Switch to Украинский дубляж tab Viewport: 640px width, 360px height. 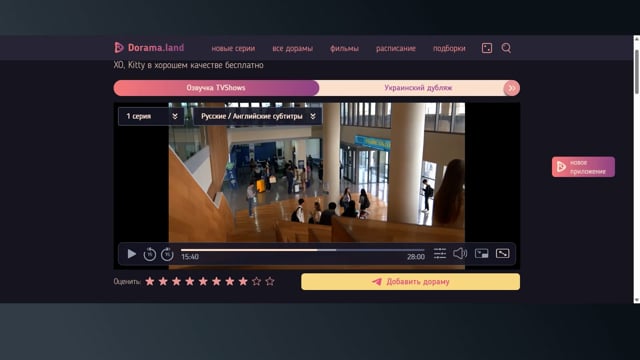click(418, 88)
